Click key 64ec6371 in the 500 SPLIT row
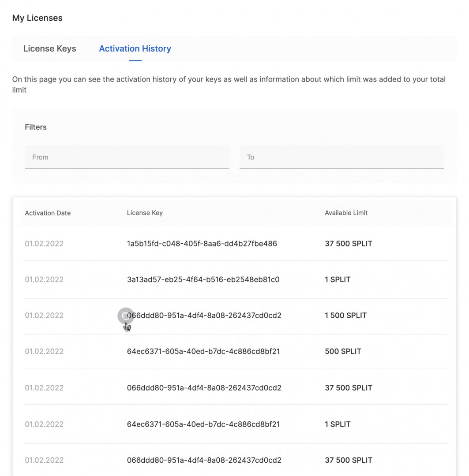 point(203,351)
